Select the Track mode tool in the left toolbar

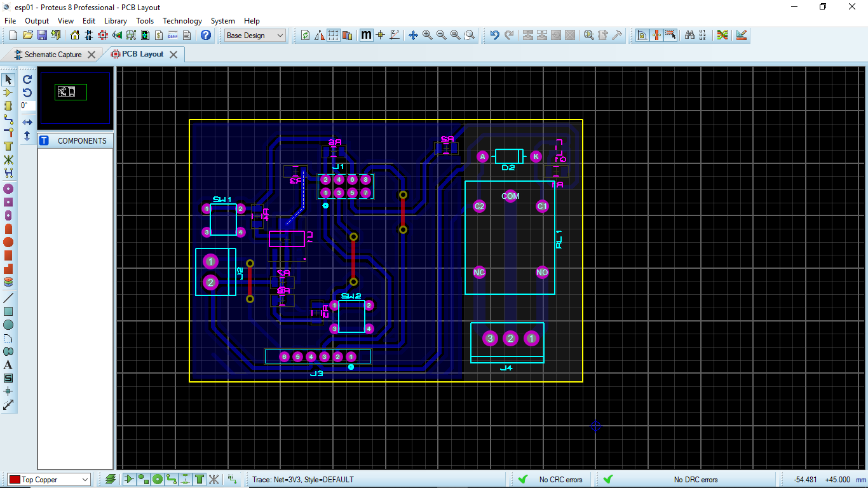8,119
